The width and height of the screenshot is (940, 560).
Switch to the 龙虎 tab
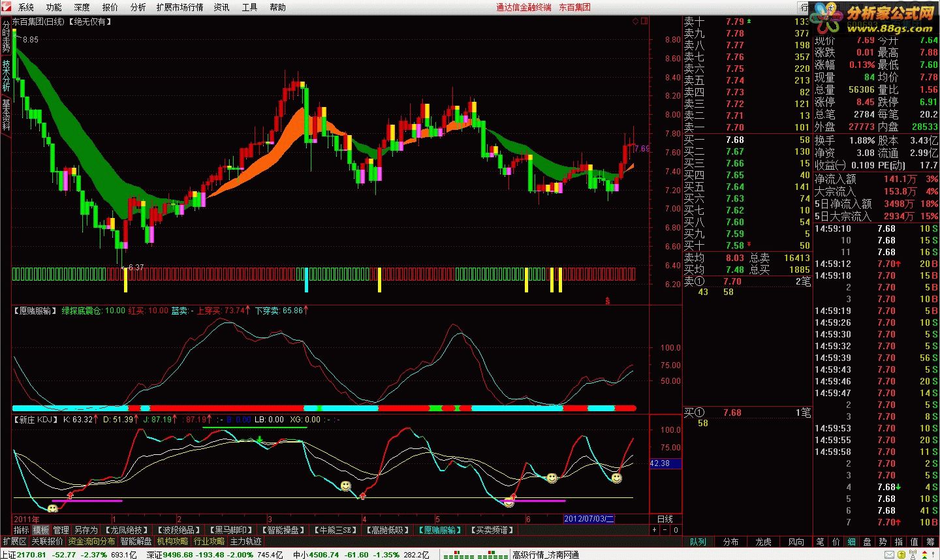(x=763, y=542)
